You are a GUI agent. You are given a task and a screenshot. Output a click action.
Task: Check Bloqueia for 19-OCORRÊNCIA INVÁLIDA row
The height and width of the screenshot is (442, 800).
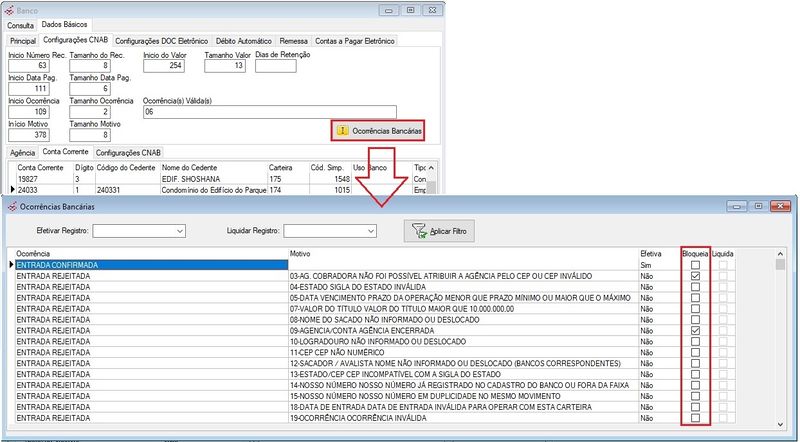tap(695, 418)
